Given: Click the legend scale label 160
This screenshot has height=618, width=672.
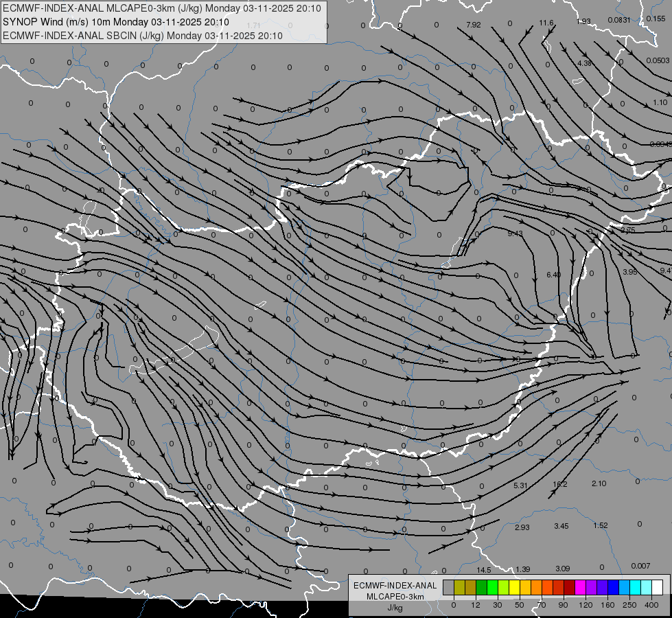Looking at the screenshot, I should [607, 605].
